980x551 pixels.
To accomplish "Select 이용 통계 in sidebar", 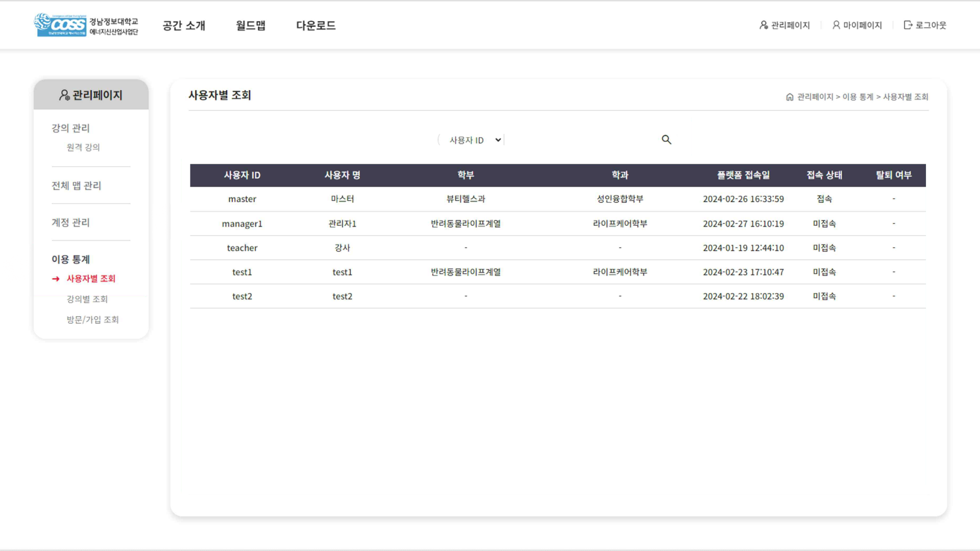I will [70, 259].
